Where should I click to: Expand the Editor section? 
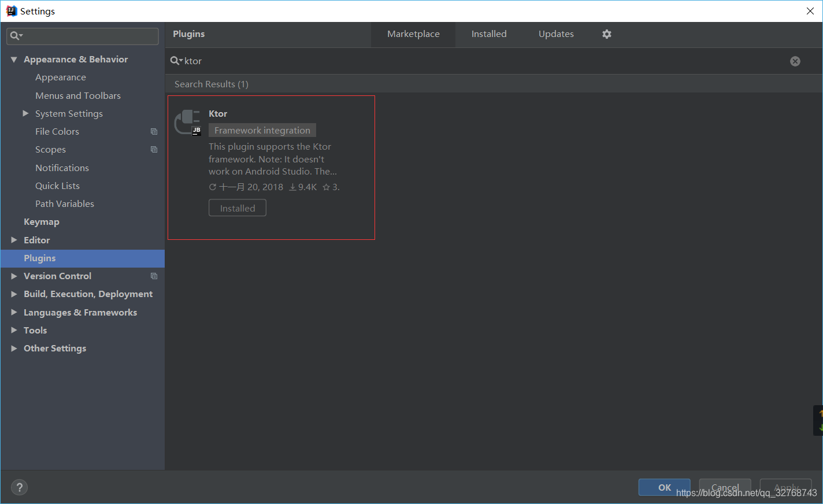(14, 240)
